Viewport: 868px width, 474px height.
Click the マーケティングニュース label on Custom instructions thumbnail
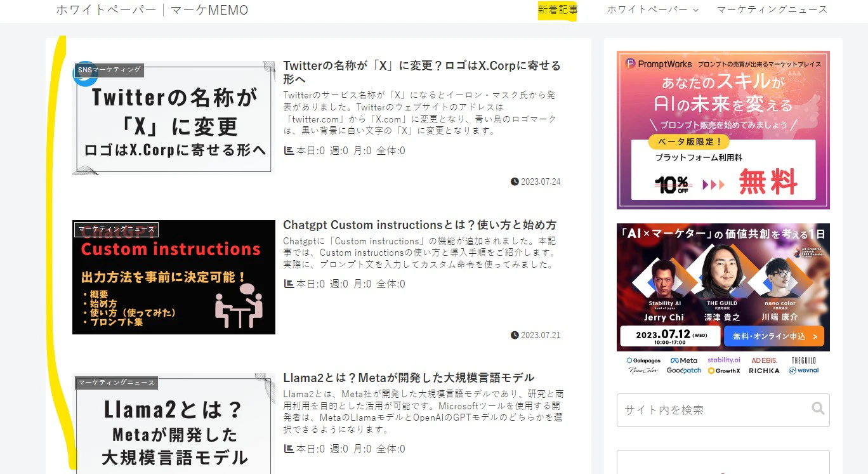point(116,230)
